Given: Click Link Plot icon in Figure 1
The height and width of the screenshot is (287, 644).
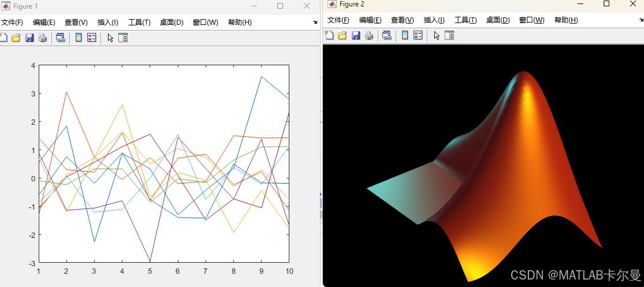Looking at the screenshot, I should tap(61, 38).
